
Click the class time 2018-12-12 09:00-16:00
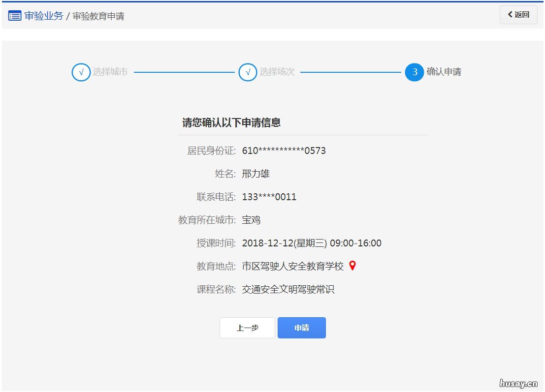click(x=312, y=243)
